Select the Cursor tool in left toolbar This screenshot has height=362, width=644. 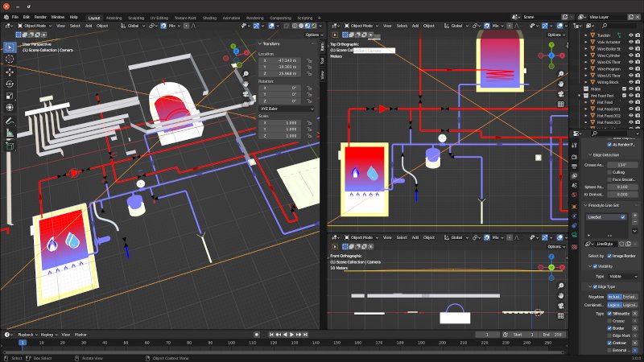pos(10,60)
